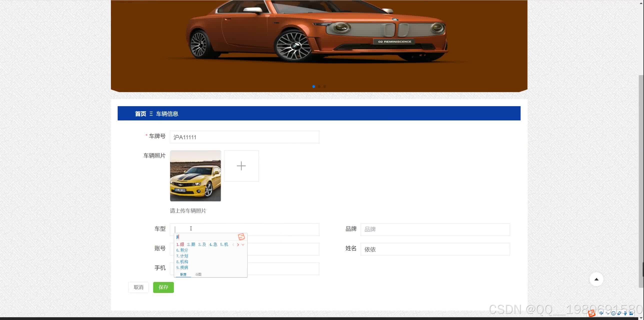The width and height of the screenshot is (644, 320).
Task: Click the microphone voice input icon
Action: click(625, 313)
